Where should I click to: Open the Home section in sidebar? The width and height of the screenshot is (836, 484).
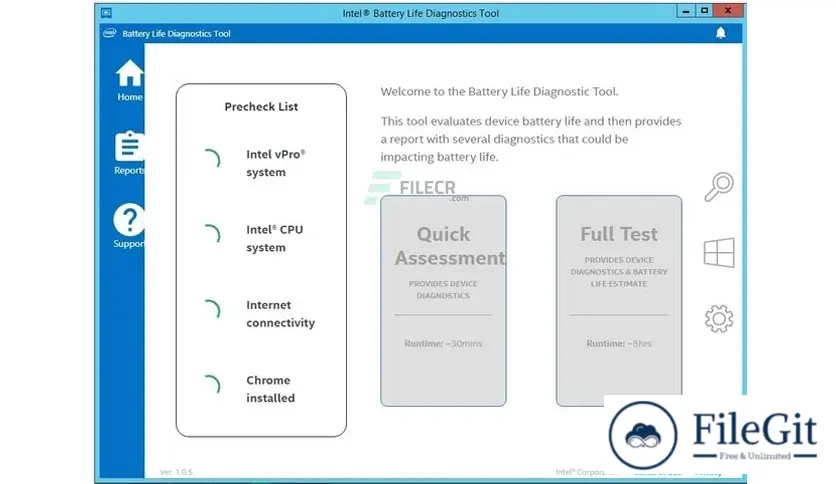point(130,80)
